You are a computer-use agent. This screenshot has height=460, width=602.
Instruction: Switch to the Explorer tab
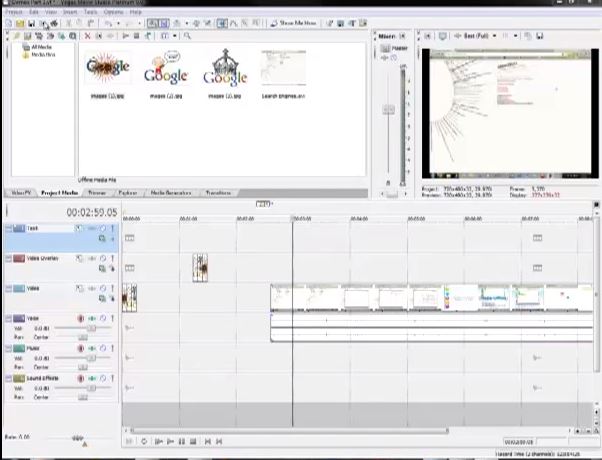(x=127, y=193)
